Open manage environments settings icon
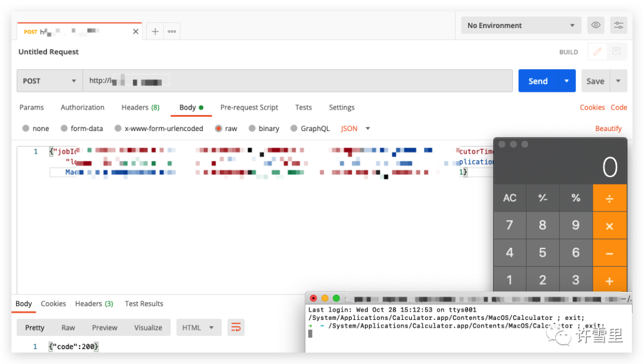Screen dimensions: 644x364 618,26
